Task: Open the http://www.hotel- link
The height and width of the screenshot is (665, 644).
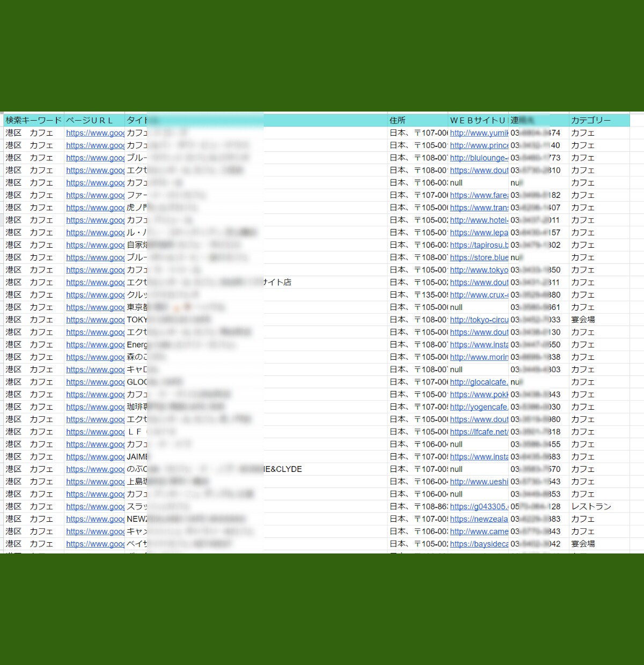Action: click(479, 220)
